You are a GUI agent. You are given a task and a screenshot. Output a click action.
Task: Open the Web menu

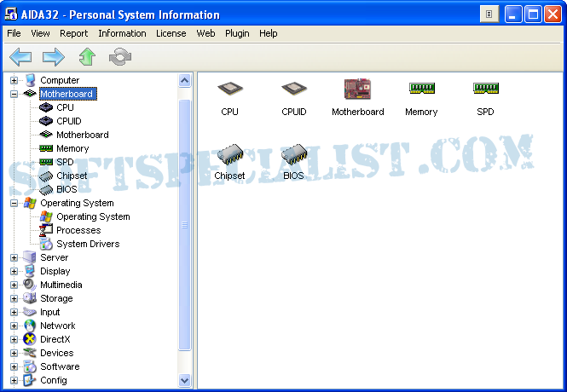tap(205, 33)
